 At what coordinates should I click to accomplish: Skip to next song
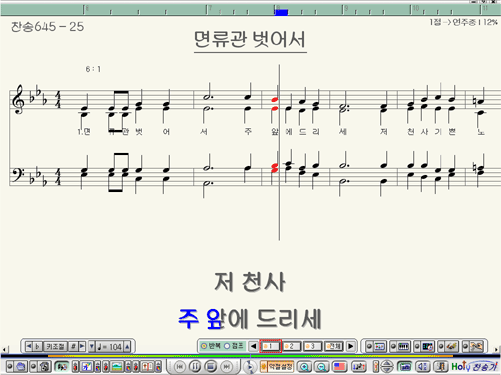coord(226,367)
